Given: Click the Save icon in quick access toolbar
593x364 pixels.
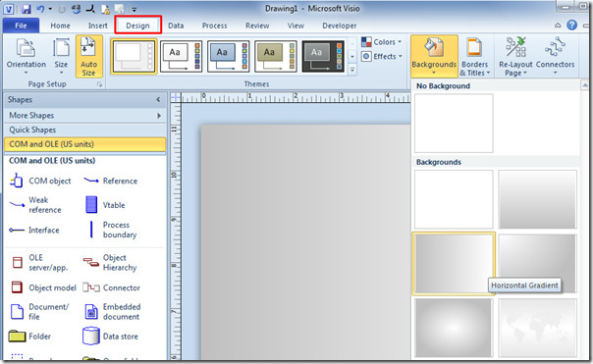Looking at the screenshot, I should coord(26,9).
